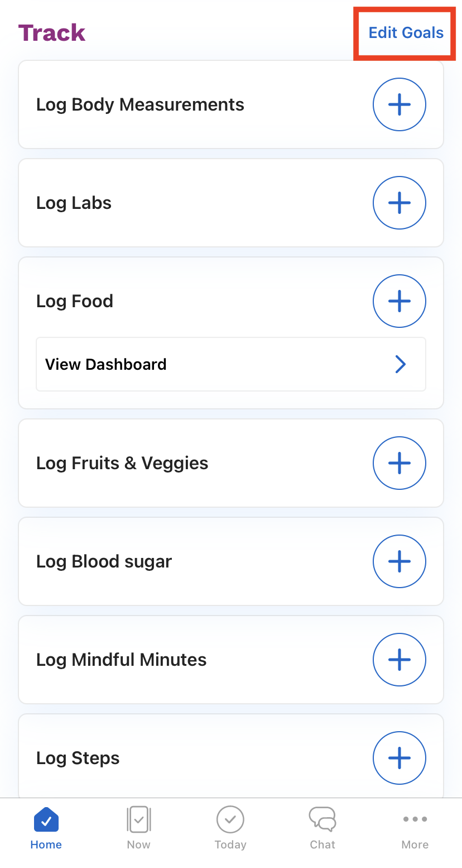
Task: Switch to the Now tab
Action: pos(138,828)
